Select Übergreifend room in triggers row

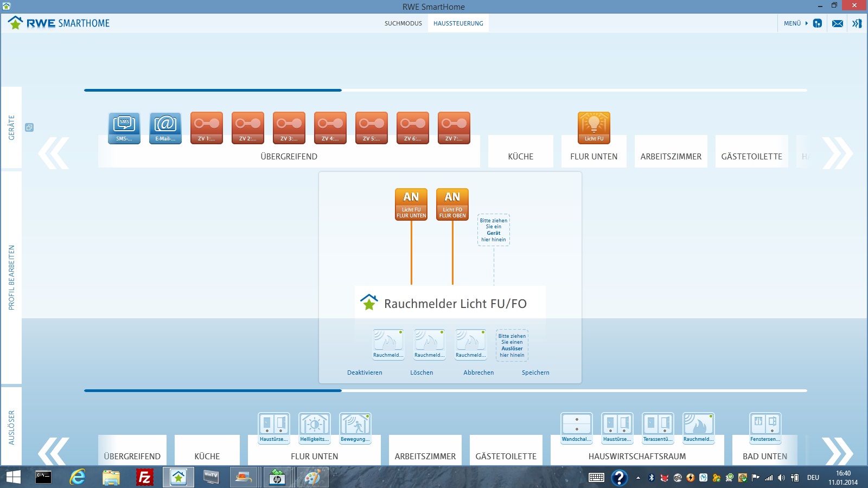coord(132,450)
